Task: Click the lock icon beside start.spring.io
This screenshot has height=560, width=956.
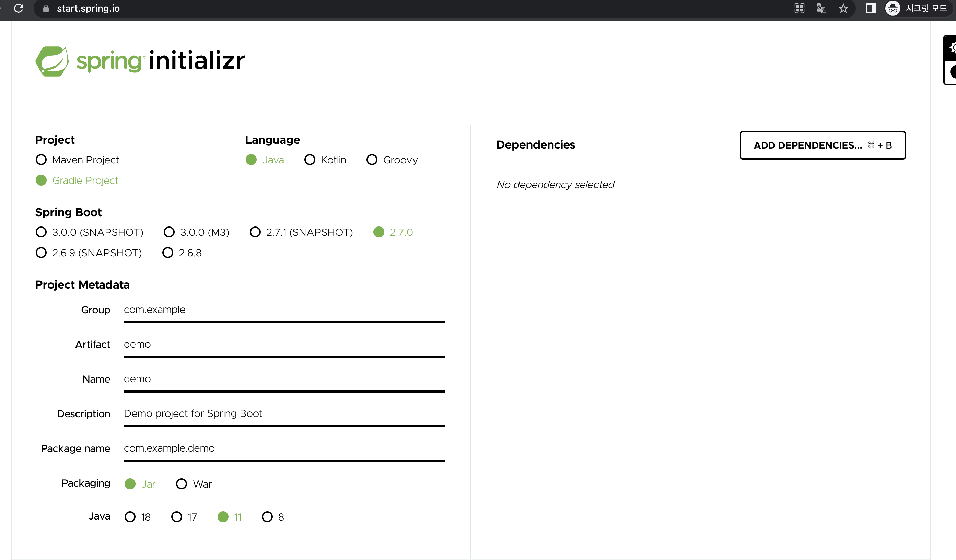Action: tap(46, 8)
